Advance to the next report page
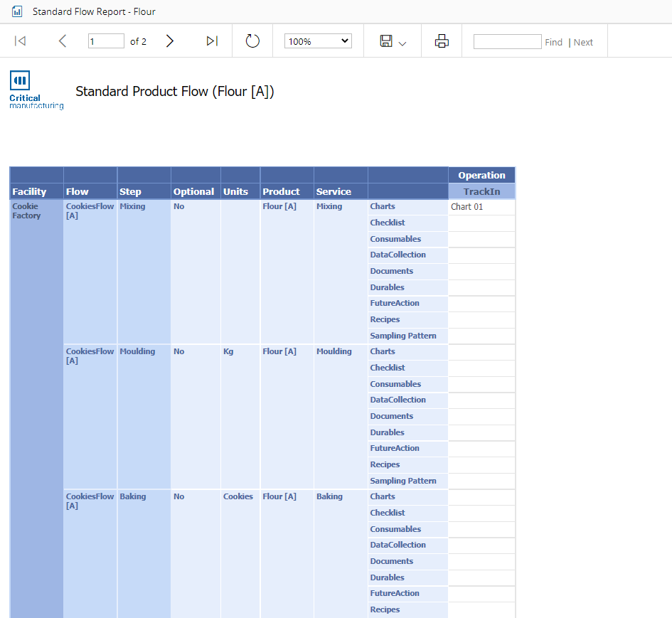Viewport: 672px width, 618px height. click(170, 41)
